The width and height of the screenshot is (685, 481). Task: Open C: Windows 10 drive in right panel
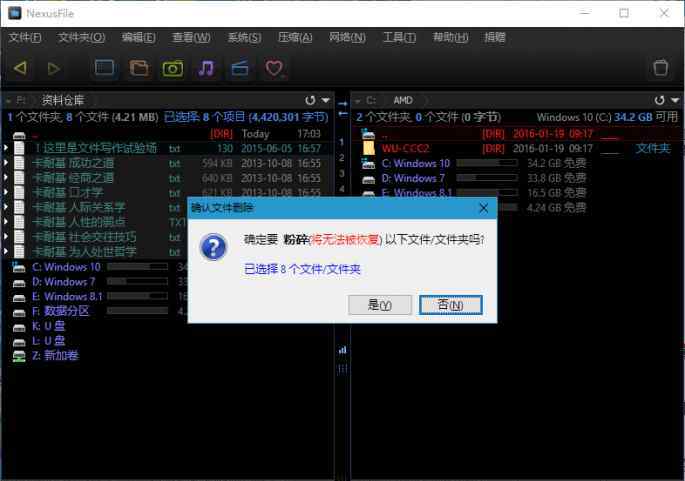(415, 163)
